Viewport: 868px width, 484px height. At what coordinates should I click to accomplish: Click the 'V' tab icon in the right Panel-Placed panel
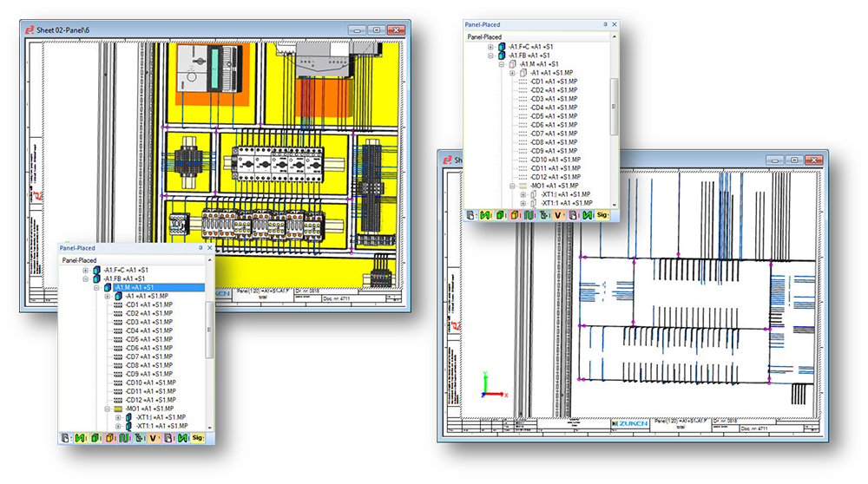pyautogui.click(x=558, y=213)
